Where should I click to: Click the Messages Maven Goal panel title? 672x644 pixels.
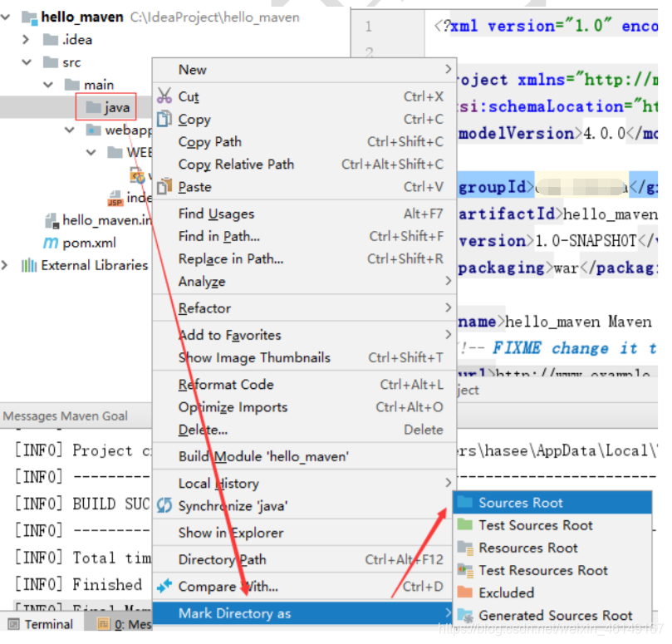pos(65,415)
